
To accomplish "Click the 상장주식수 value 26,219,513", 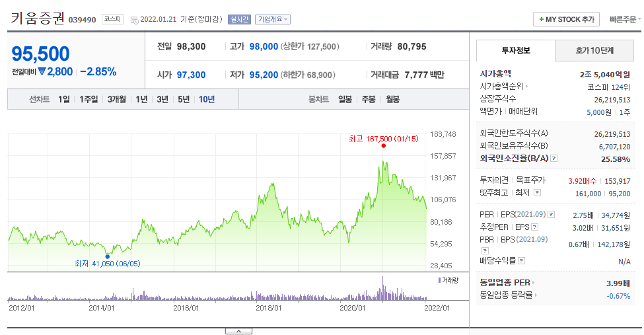I will tap(612, 100).
